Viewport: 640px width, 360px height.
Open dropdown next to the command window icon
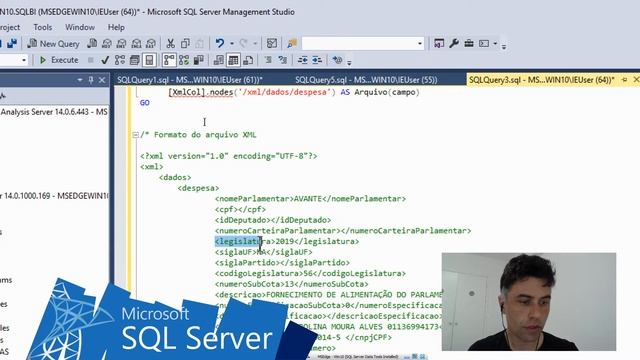pyautogui.click(x=495, y=44)
